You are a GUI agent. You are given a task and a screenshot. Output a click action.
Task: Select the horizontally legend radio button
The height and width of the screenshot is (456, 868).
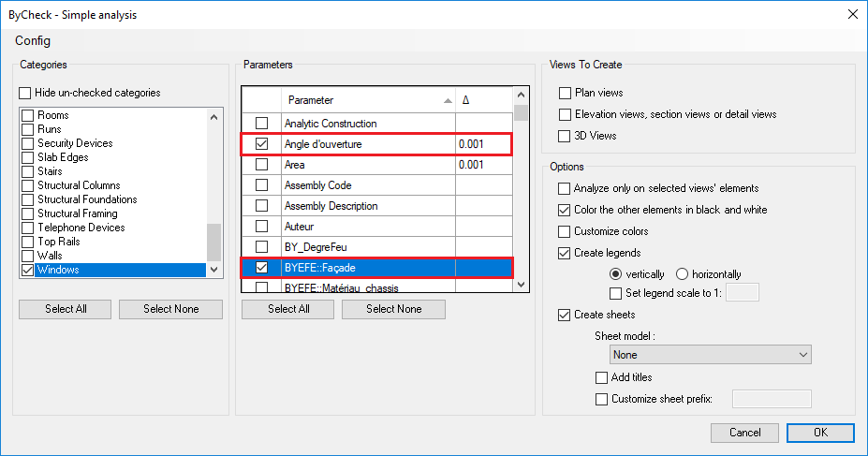683,274
